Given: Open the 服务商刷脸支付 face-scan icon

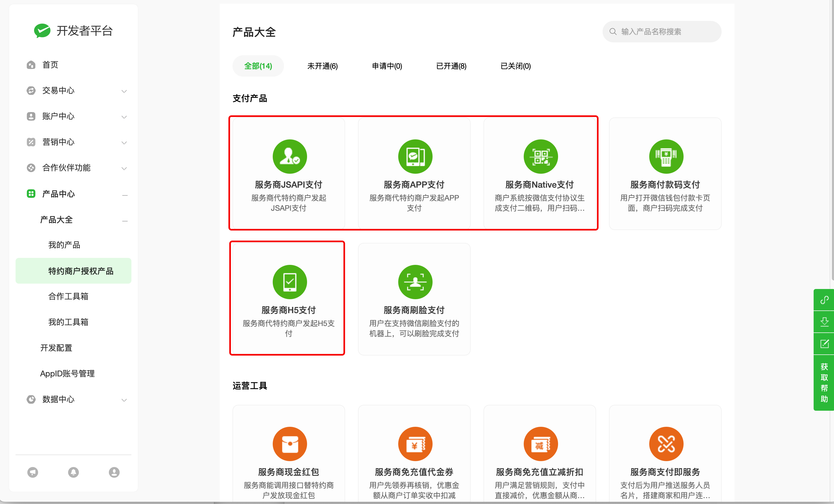Looking at the screenshot, I should pyautogui.click(x=415, y=281).
